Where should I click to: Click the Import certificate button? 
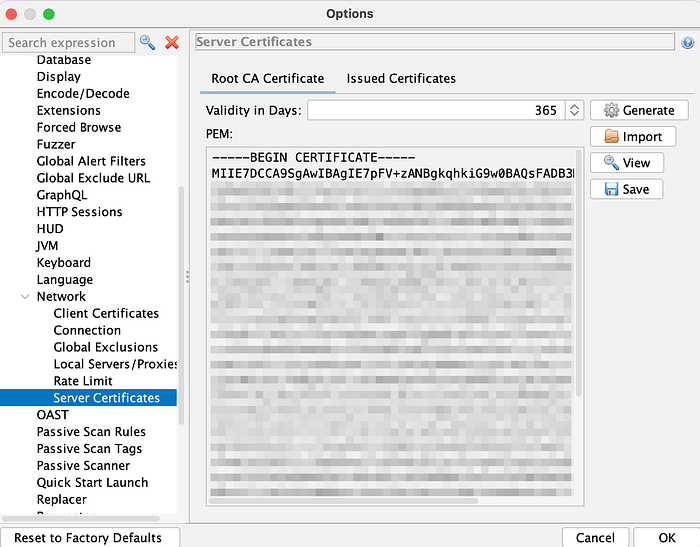tap(633, 137)
